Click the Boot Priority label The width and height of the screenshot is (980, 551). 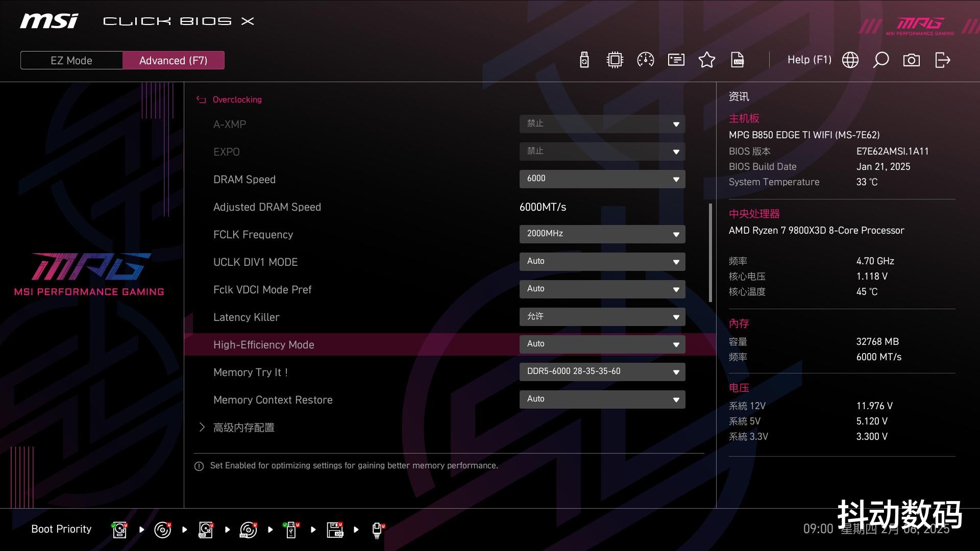tap(61, 529)
